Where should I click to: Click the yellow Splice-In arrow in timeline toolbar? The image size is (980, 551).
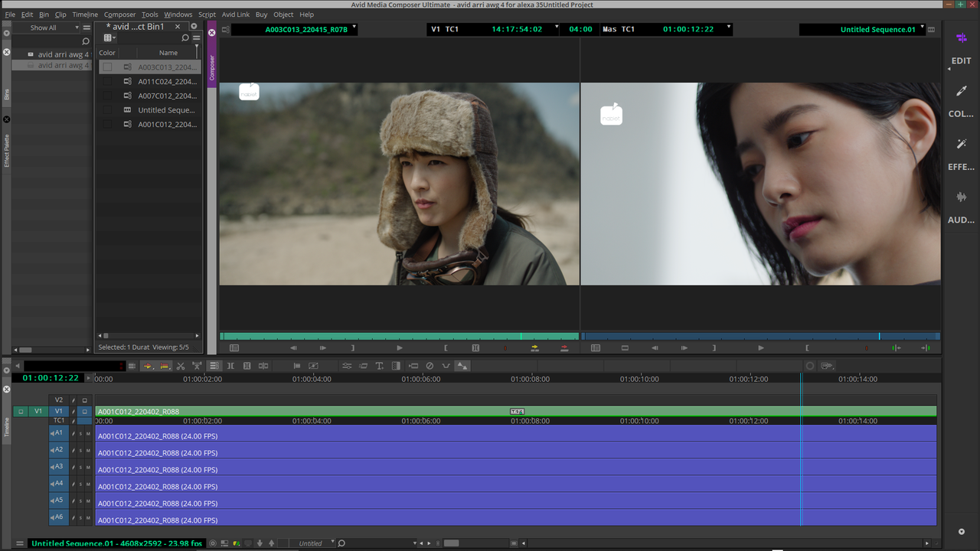coord(149,366)
